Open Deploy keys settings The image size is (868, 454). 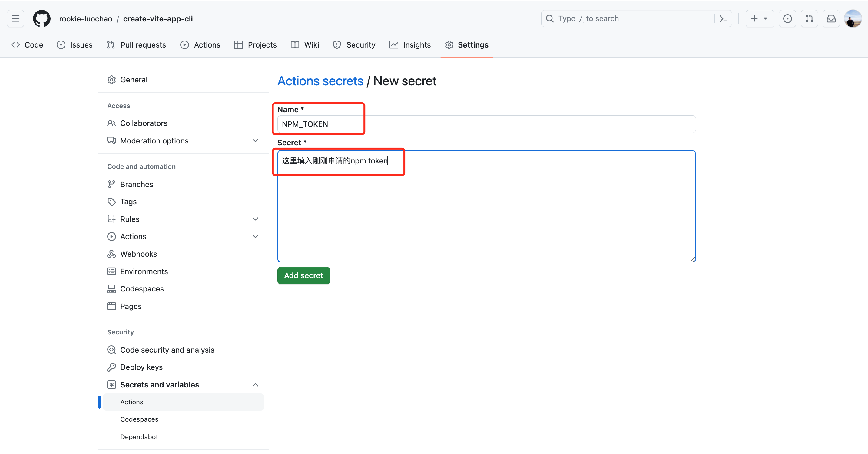point(184,367)
